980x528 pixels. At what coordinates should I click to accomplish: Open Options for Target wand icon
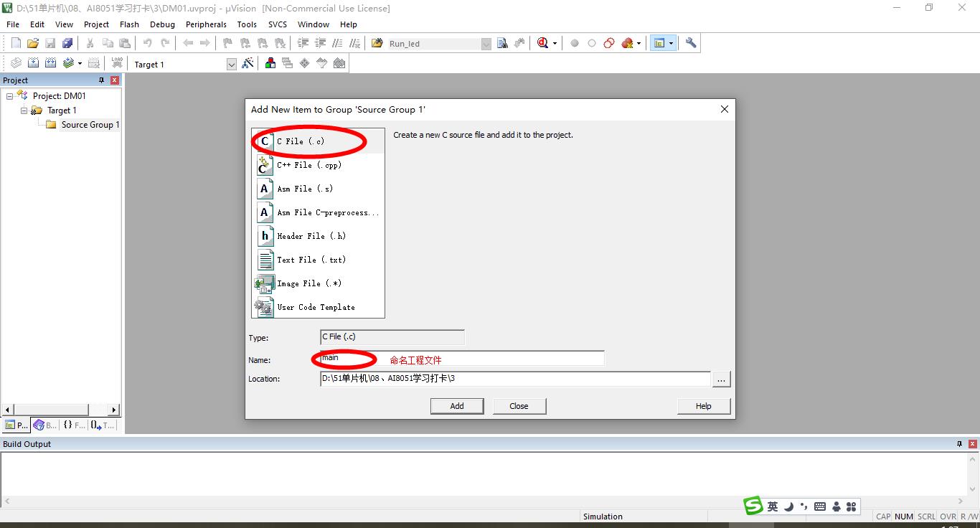(x=248, y=63)
